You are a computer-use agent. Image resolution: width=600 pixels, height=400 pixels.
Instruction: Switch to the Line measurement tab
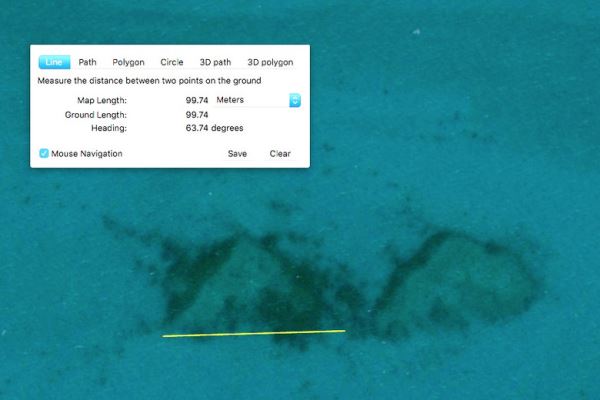(x=53, y=62)
